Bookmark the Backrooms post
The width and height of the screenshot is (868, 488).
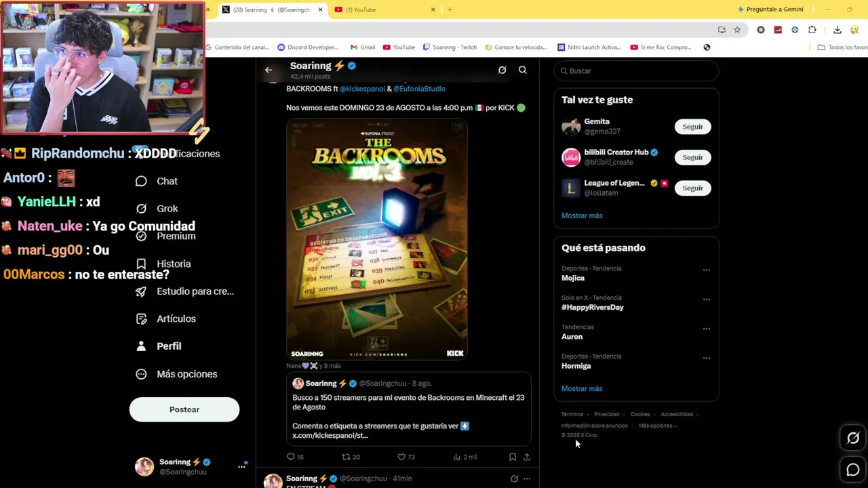click(x=513, y=457)
